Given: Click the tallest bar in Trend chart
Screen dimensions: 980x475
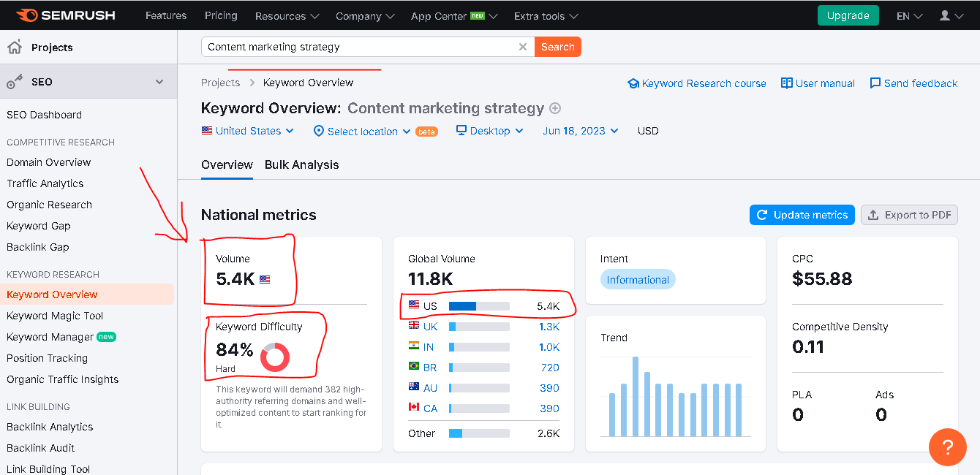Looking at the screenshot, I should tap(636, 396).
